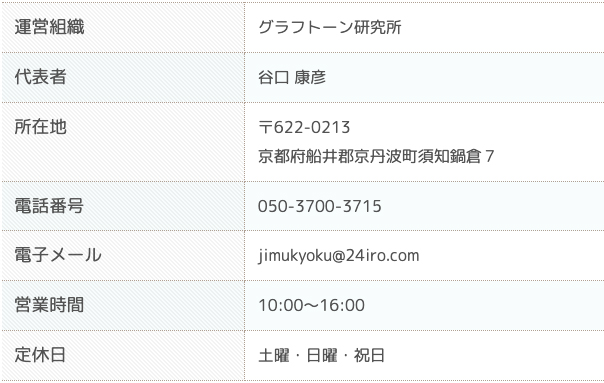Click the house number 7 in address
Image resolution: width=604 pixels, height=383 pixels.
pos(490,156)
